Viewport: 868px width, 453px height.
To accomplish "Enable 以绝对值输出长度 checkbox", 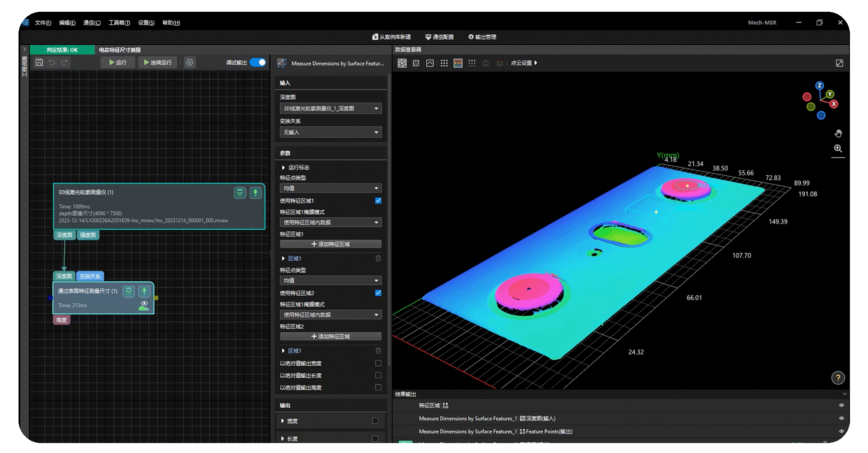I will point(378,375).
